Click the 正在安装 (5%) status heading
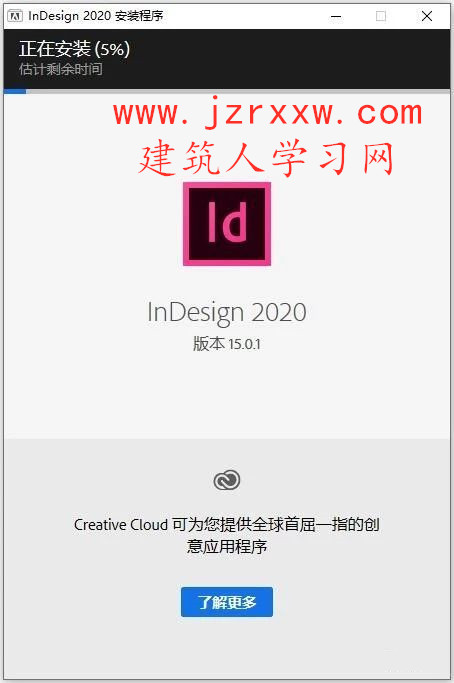454x683 pixels. tap(75, 49)
